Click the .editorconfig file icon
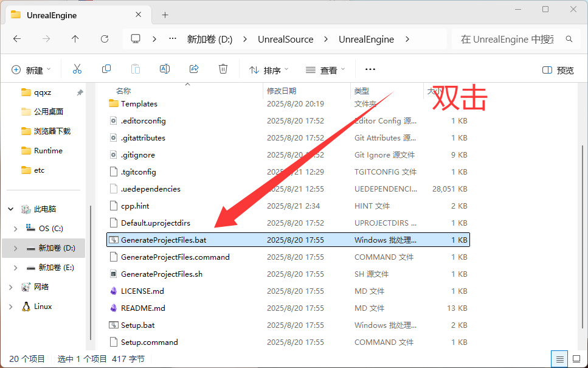Image resolution: width=588 pixels, height=368 pixels. pos(114,120)
